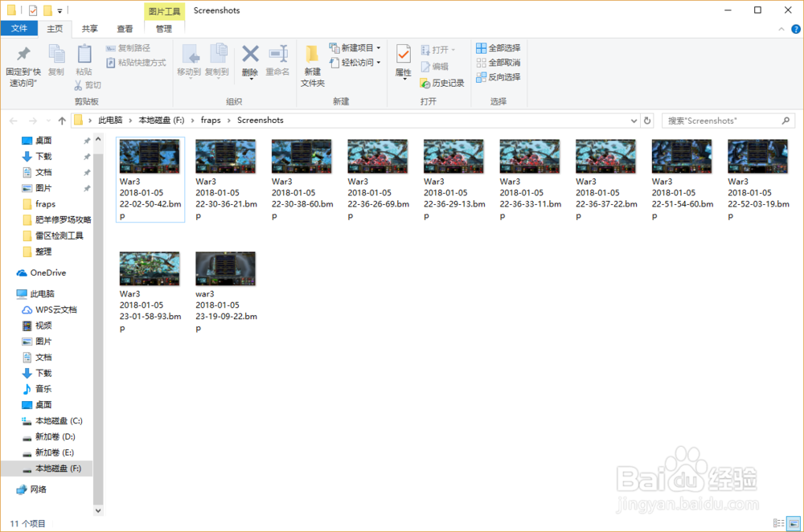The height and width of the screenshot is (532, 804).
Task: Select the War3 screenshot taken at 23-01-58
Action: (x=150, y=268)
